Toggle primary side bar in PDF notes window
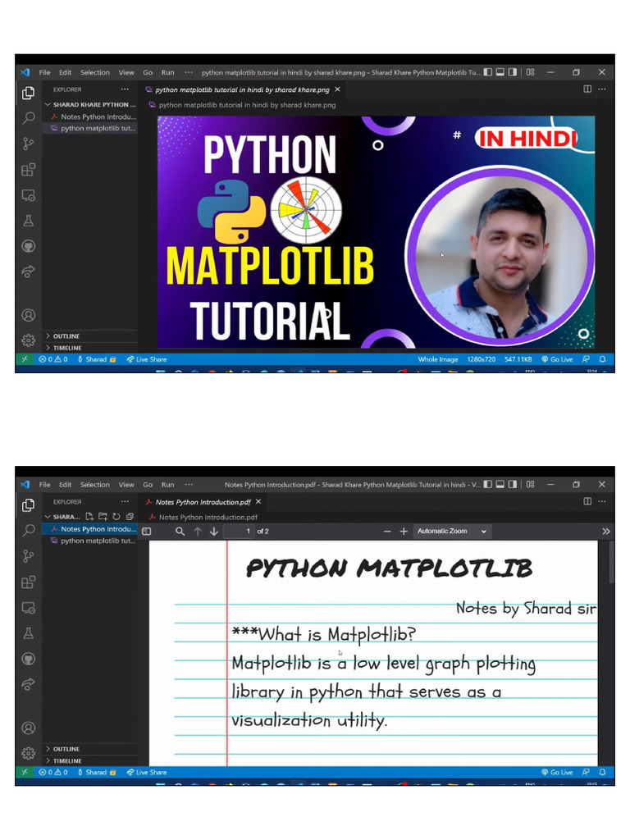 [487, 484]
